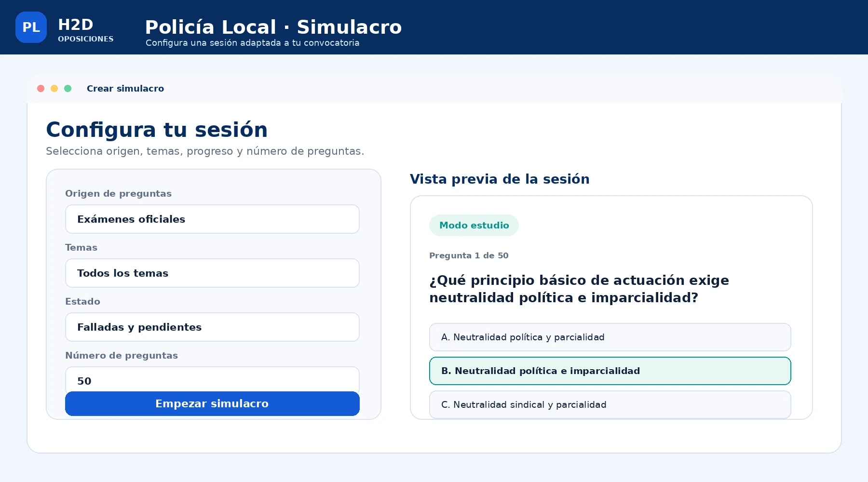This screenshot has height=482, width=868.
Task: Click the yellow minimize dot of Crear simulacro
Action: tap(54, 89)
